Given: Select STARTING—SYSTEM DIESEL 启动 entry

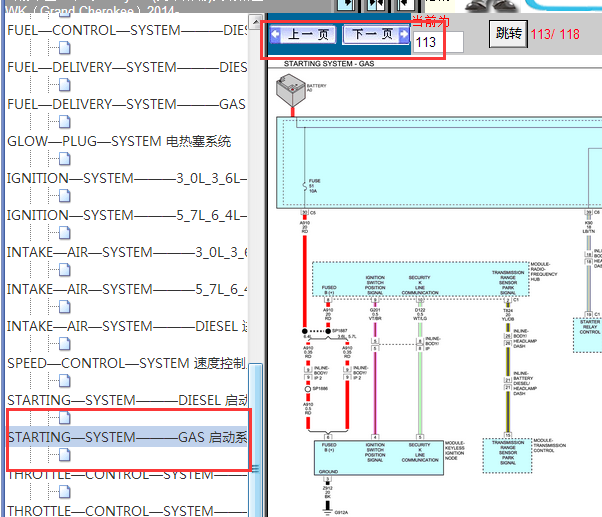Looking at the screenshot, I should tap(127, 400).
